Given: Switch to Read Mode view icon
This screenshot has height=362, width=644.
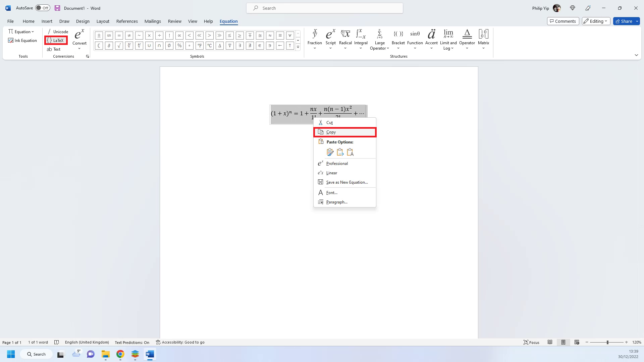Looking at the screenshot, I should (550, 342).
